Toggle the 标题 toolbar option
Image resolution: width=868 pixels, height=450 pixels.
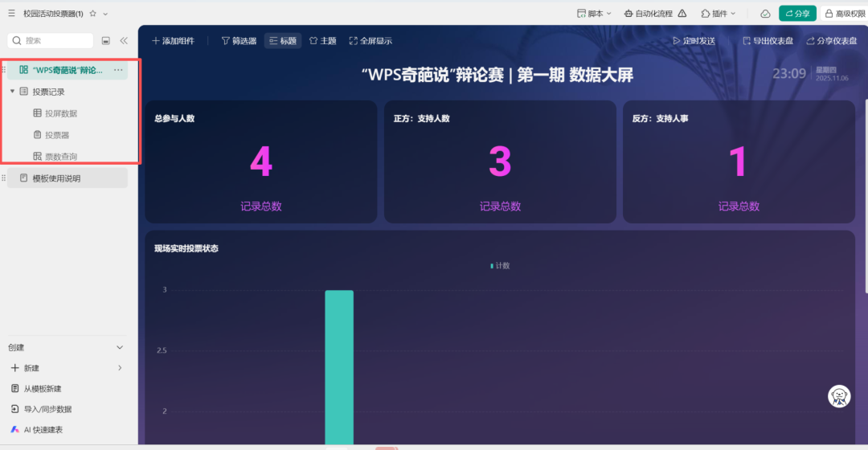point(283,41)
